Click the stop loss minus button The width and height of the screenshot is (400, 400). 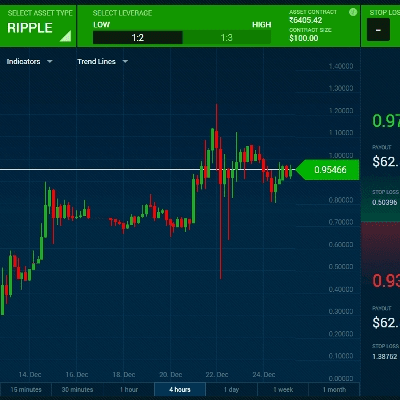[x=378, y=30]
